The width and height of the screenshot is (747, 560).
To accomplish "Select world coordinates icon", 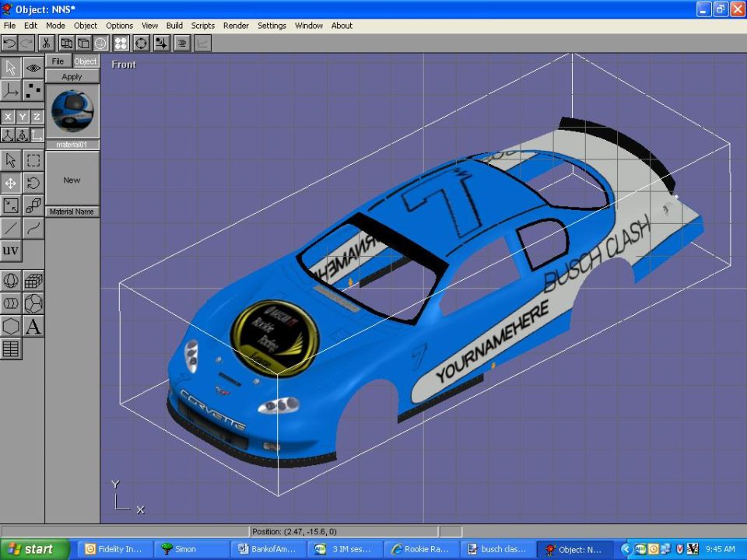I will click(7, 135).
